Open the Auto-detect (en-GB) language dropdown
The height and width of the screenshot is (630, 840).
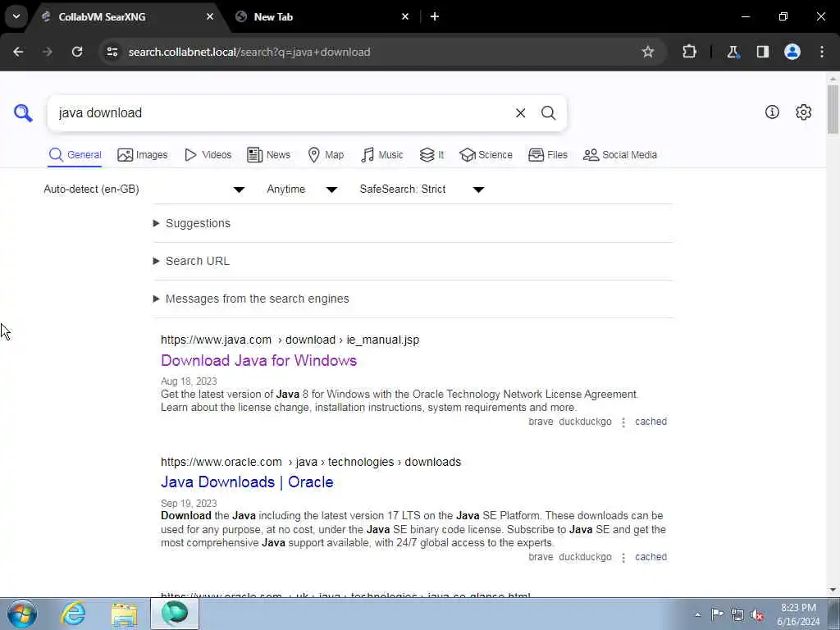(144, 189)
